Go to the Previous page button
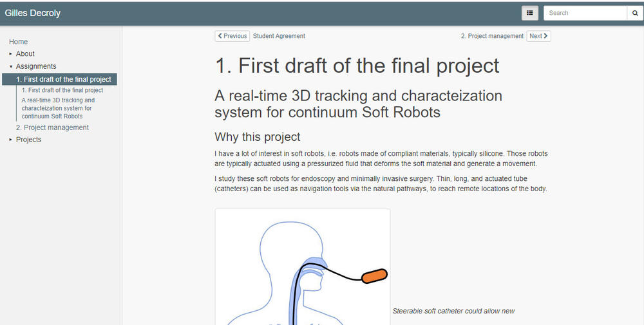Image resolution: width=644 pixels, height=325 pixels. pos(232,36)
